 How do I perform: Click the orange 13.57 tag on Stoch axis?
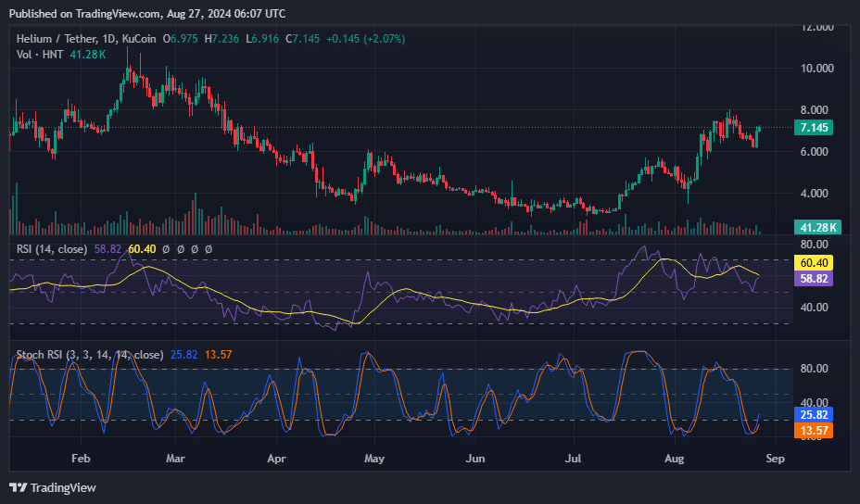[814, 431]
